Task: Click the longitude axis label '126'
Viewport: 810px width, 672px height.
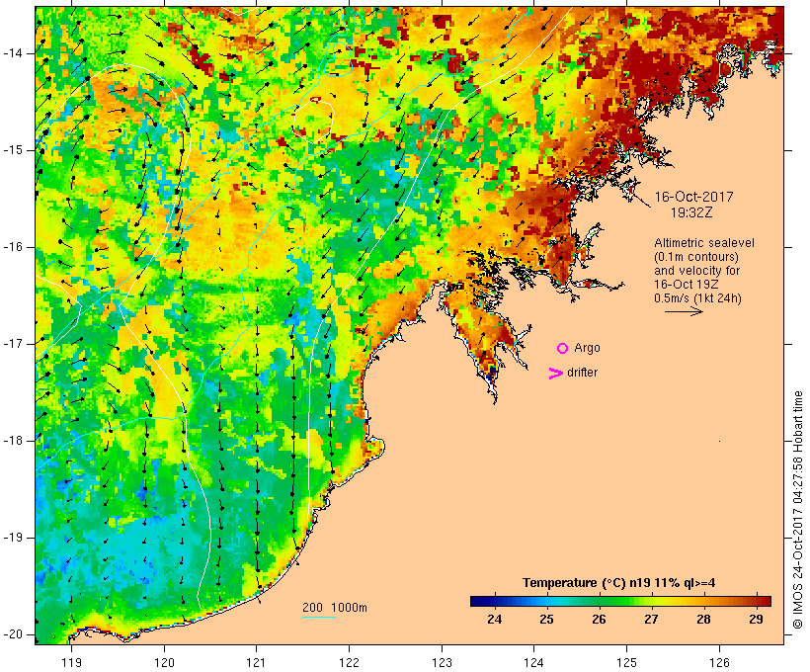Action: coord(719,662)
